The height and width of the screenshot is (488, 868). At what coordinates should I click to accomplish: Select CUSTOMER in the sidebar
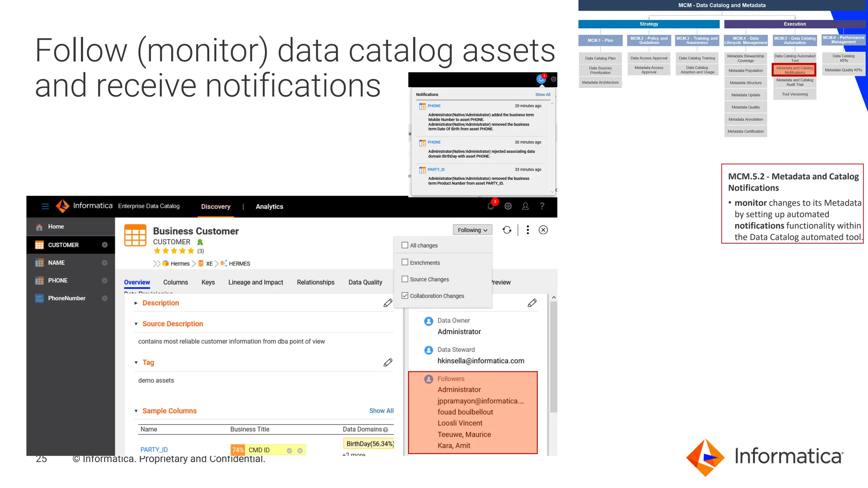coord(63,245)
